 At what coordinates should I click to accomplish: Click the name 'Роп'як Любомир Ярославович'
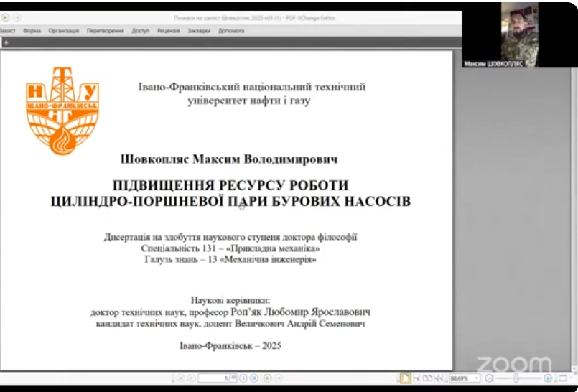point(300,312)
